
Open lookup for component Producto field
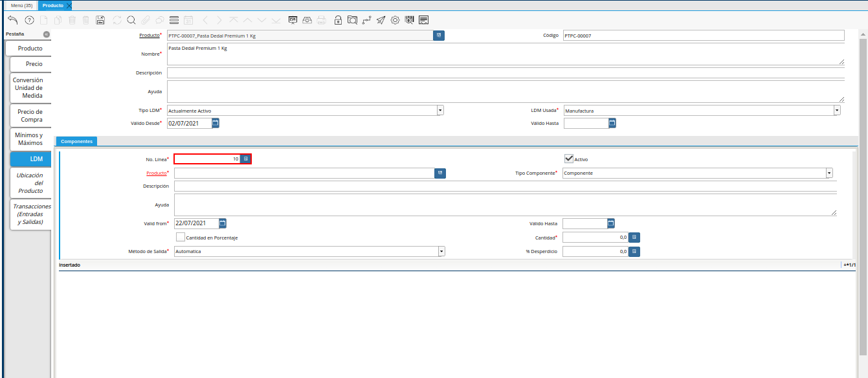click(440, 173)
